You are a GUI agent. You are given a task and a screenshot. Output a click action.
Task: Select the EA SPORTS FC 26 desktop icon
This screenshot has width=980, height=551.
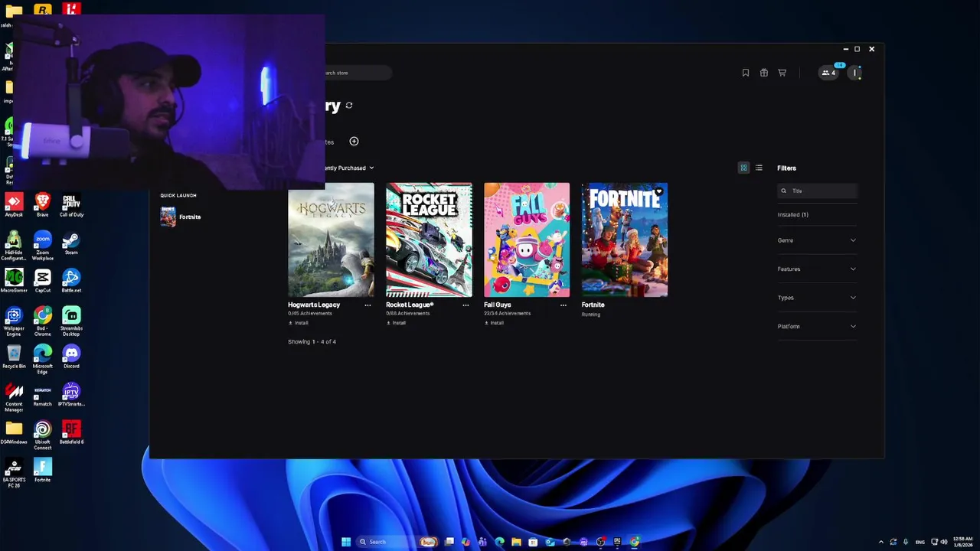point(14,473)
